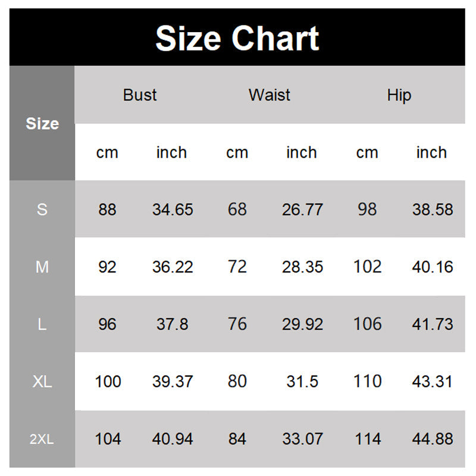476x476 pixels.
Task: Select the XL size row label
Action: pyautogui.click(x=42, y=381)
